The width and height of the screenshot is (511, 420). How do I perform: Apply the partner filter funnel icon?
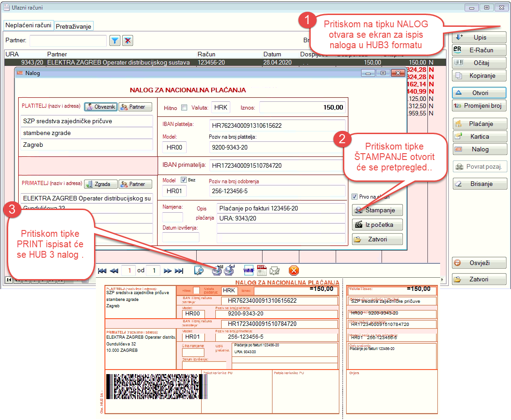pyautogui.click(x=115, y=40)
